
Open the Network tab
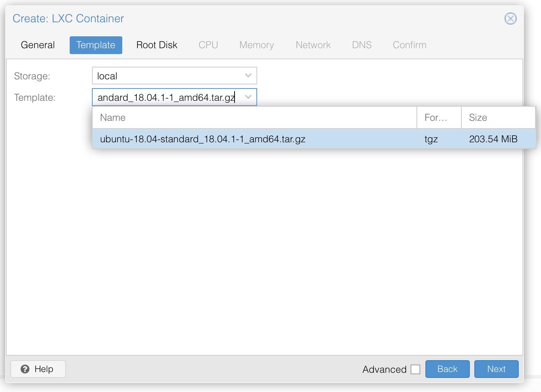tap(313, 45)
